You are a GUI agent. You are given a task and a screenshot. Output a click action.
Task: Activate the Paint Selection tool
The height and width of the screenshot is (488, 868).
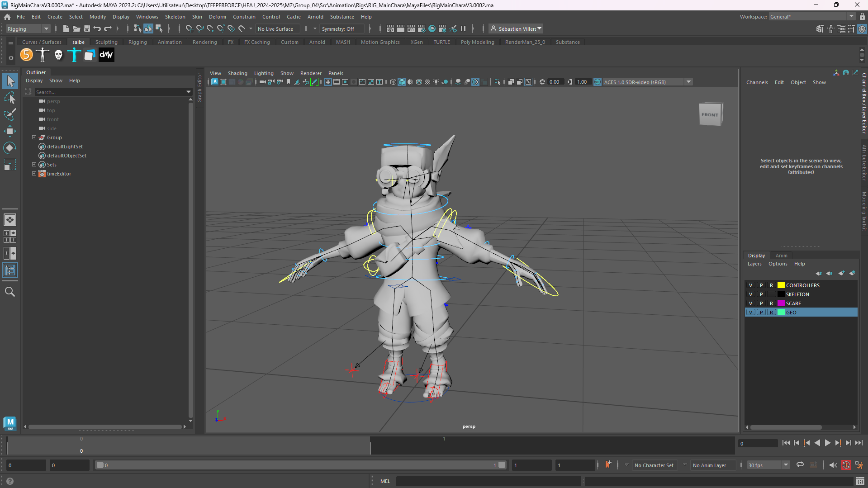(x=9, y=114)
